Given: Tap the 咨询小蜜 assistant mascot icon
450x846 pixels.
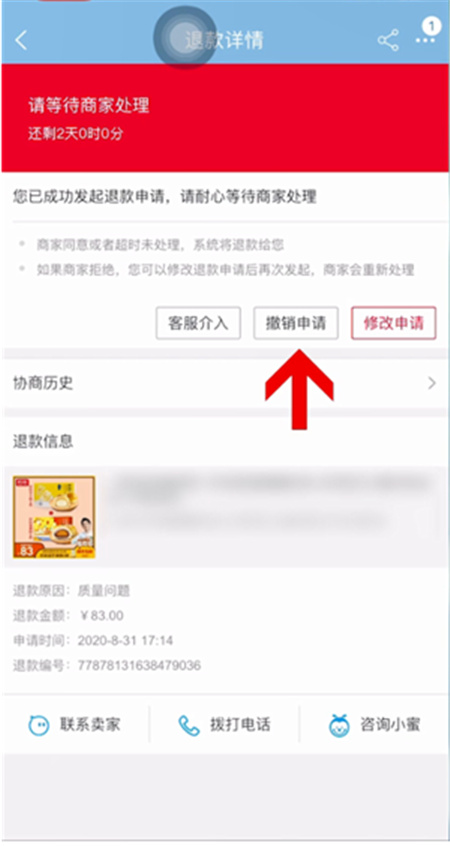Looking at the screenshot, I should [339, 725].
